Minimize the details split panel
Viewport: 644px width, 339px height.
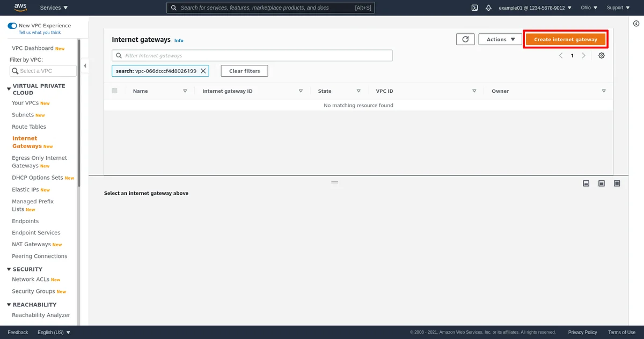pyautogui.click(x=586, y=183)
